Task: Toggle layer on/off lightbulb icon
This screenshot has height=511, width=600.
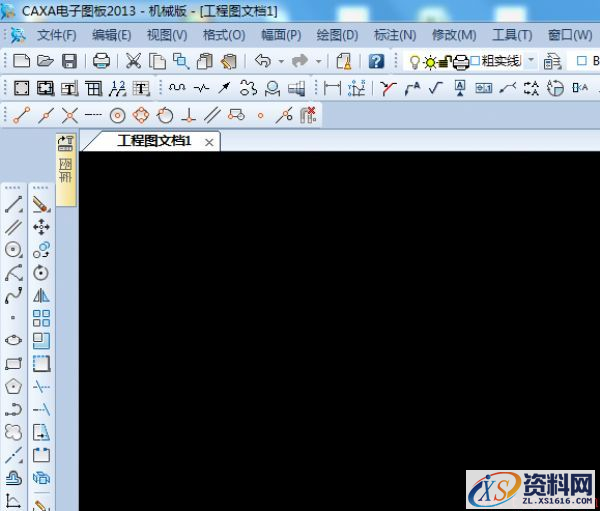Action: coord(414,62)
